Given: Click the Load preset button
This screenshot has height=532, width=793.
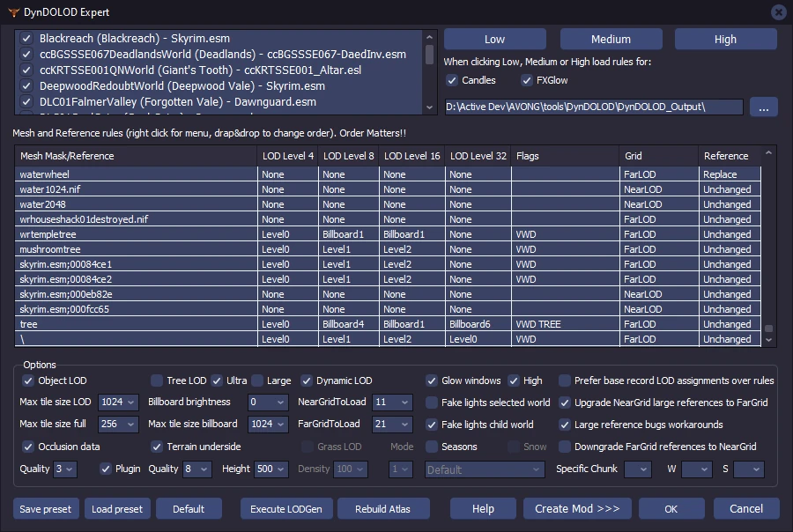Looking at the screenshot, I should point(117,509).
